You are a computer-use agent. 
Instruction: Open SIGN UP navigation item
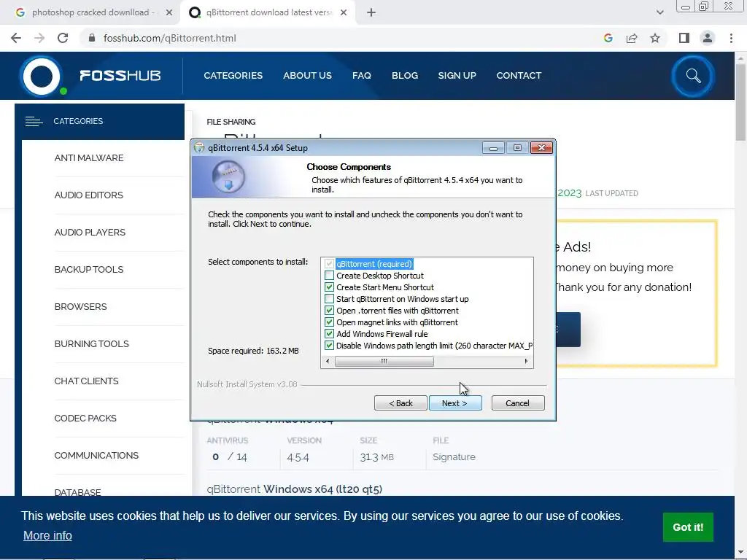coord(457,75)
